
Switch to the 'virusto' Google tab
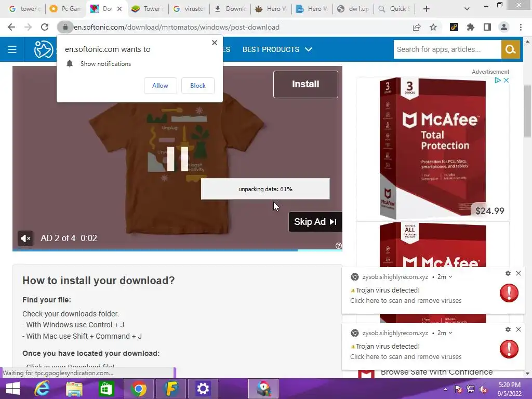coord(189,9)
